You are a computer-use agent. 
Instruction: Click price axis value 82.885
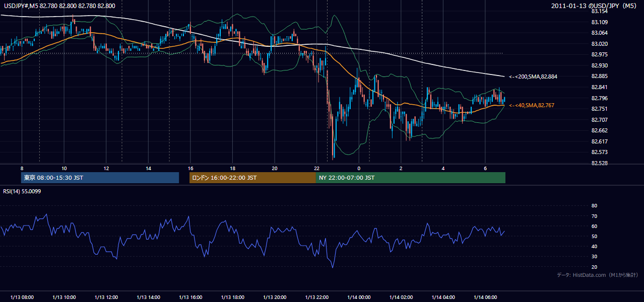599,76
